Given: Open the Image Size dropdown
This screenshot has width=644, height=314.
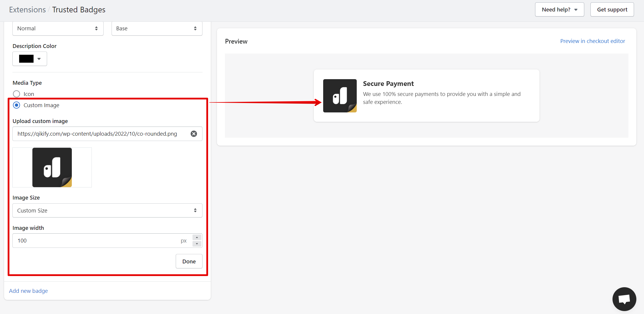Looking at the screenshot, I should [x=107, y=210].
